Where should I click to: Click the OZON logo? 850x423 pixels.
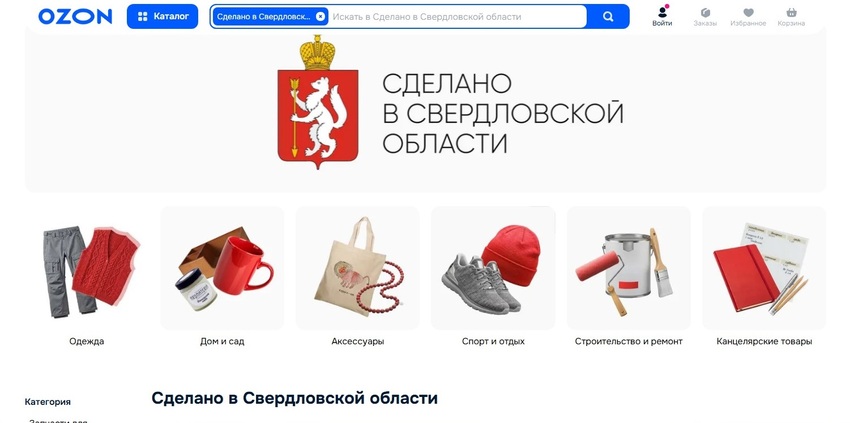click(x=75, y=17)
